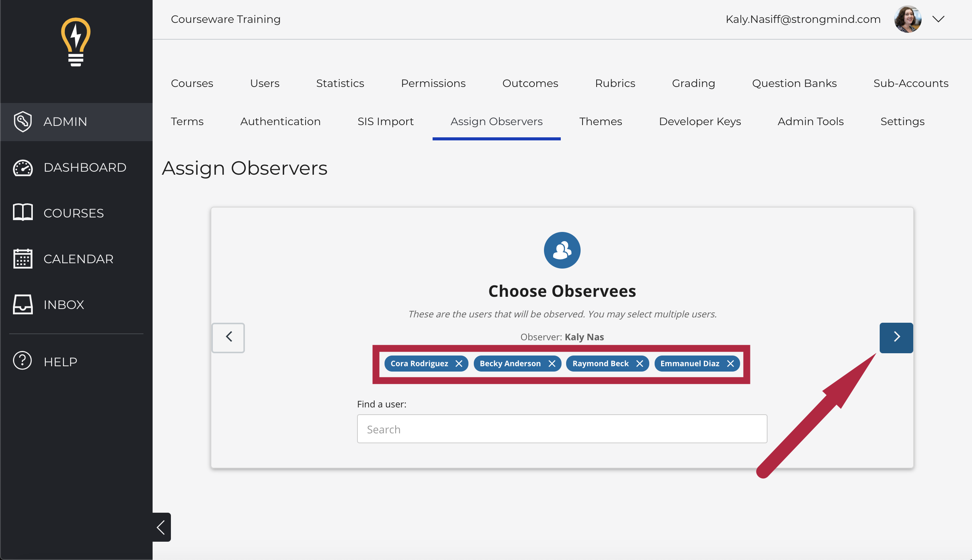
Task: Open the Courses admin tab
Action: [192, 83]
